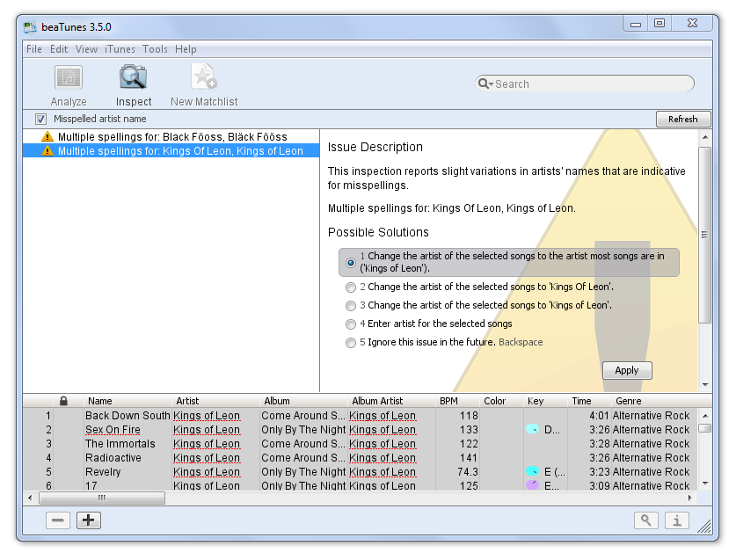This screenshot has height=560, width=736.
Task: Open the iTunes menu
Action: point(120,49)
